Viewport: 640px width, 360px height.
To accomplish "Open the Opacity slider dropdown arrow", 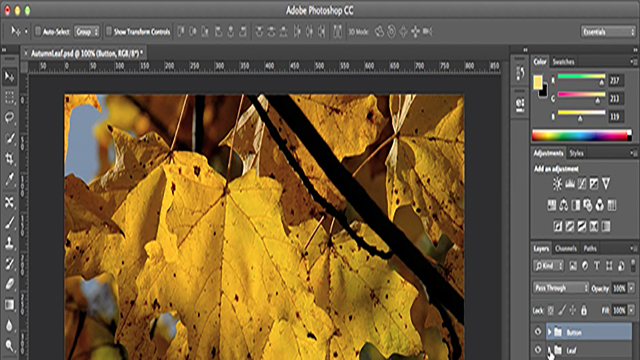I will 631,288.
